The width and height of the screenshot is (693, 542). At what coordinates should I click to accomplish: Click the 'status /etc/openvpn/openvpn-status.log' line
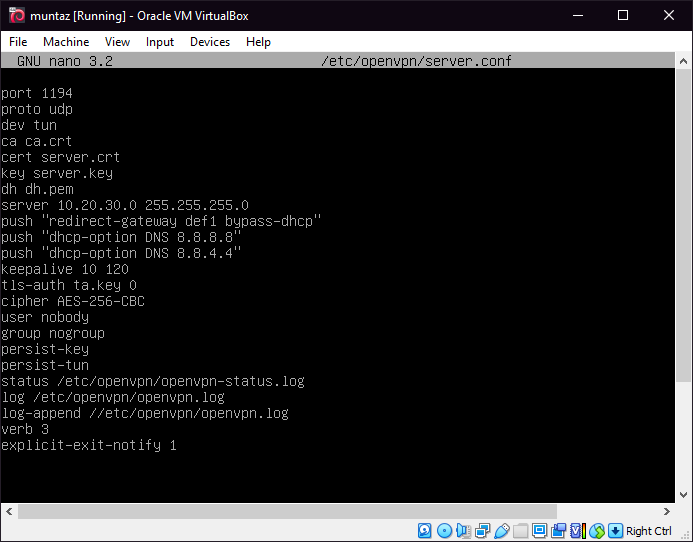click(x=153, y=381)
